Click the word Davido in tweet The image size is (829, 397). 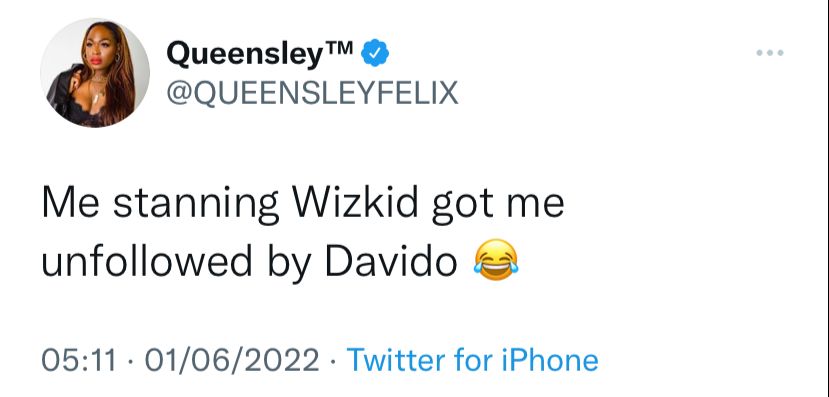391,261
